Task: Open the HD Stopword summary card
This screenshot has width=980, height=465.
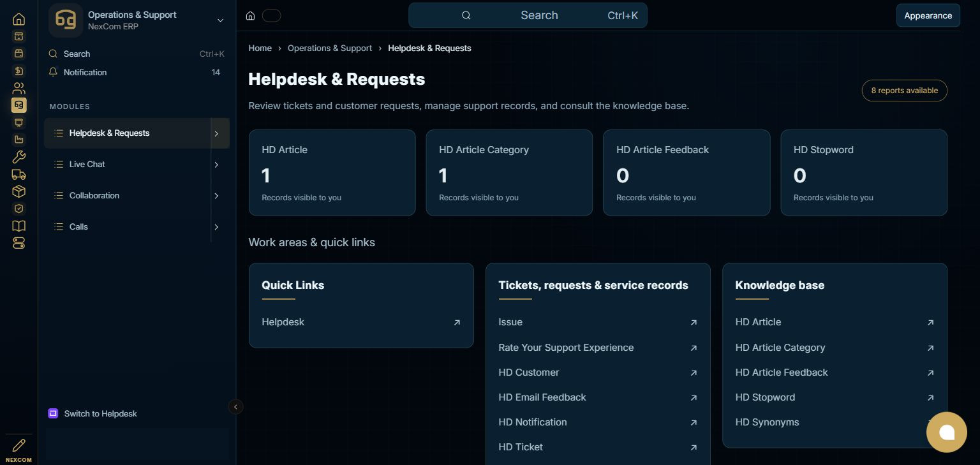Action: point(864,173)
